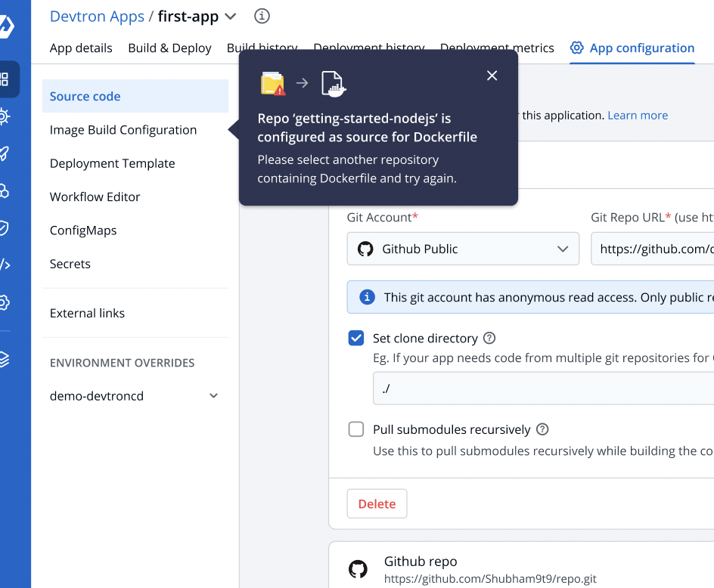Switch to App configuration tab
This screenshot has width=714, height=588.
click(x=632, y=48)
